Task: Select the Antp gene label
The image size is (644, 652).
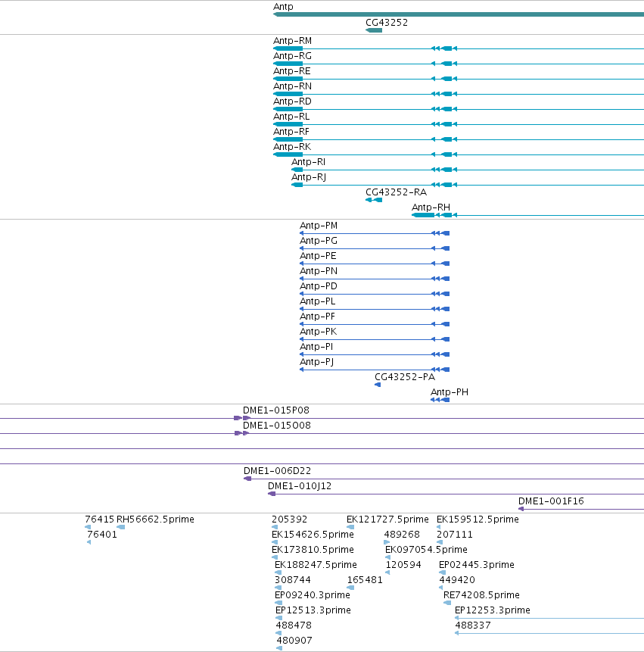Action: pos(283,7)
